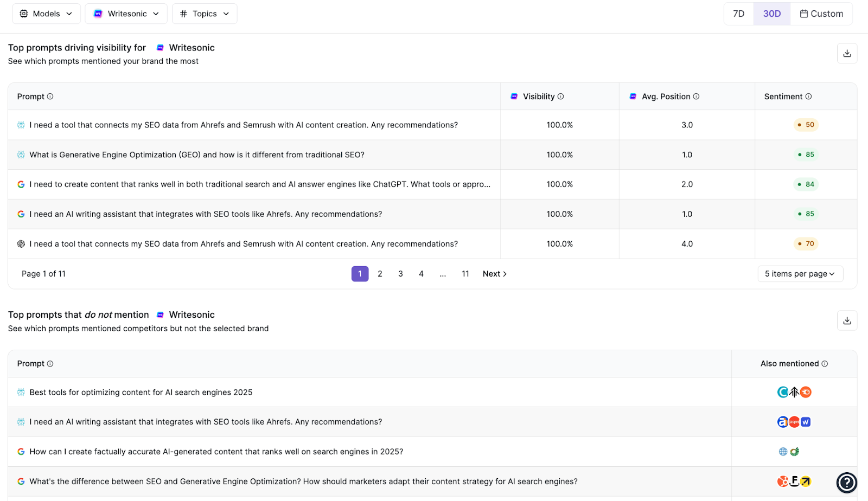Screen dimensions: 868x501
Task: Click the sentiment score 50 badge
Action: tap(806, 125)
